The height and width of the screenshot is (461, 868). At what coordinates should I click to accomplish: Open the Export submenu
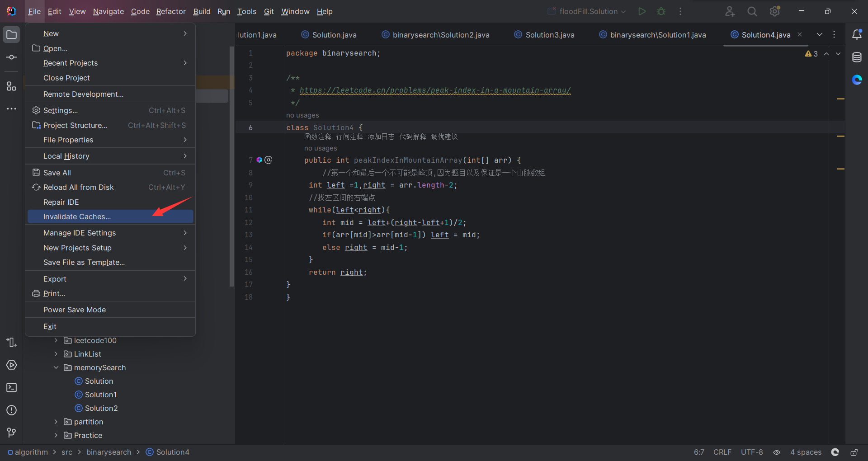point(110,279)
